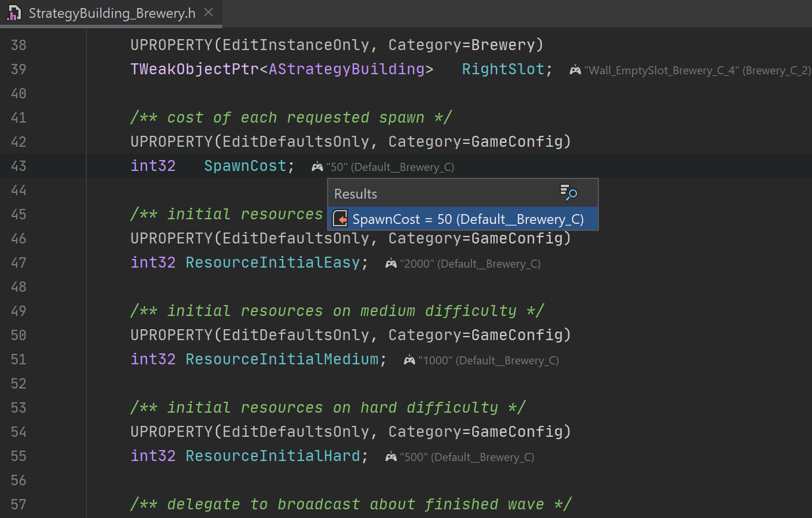
Task: Click the Results popup header label
Action: tap(356, 193)
